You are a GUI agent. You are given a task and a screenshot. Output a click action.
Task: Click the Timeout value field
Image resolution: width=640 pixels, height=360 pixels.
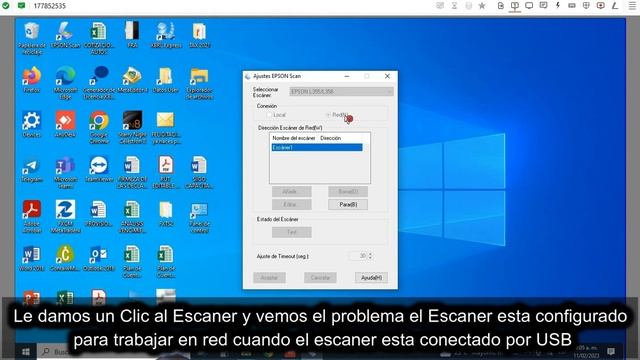[x=358, y=256]
